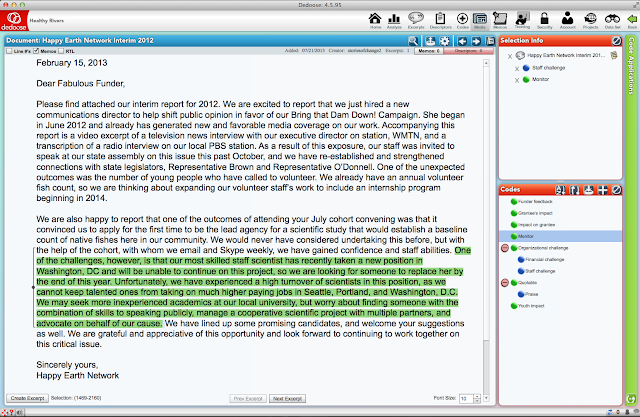
Task: Select the Quotable code label
Action: (527, 283)
